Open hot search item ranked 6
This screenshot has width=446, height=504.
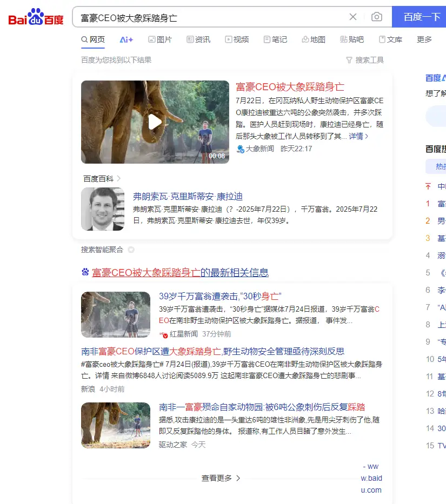(436, 290)
